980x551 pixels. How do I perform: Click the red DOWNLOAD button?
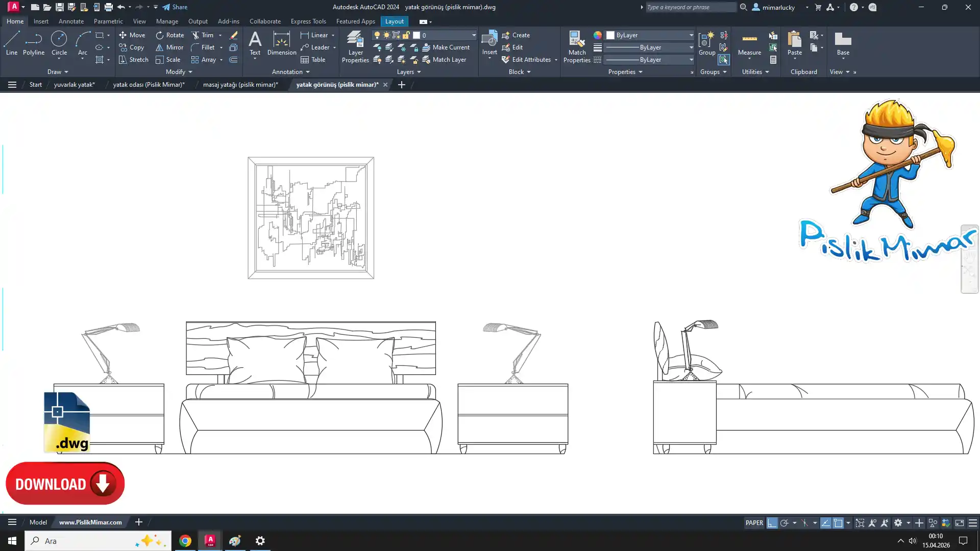pyautogui.click(x=65, y=484)
